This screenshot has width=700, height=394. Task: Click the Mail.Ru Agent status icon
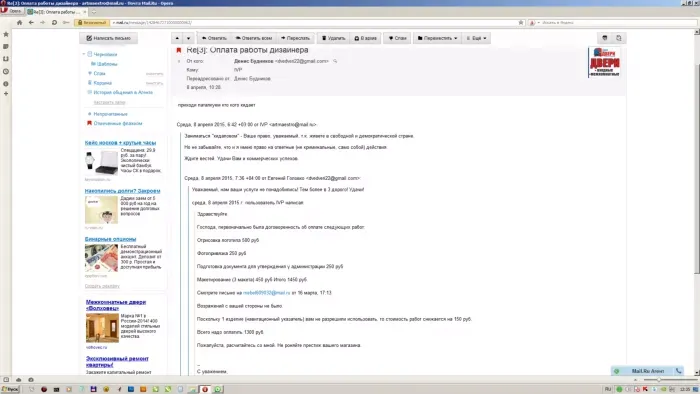tap(617, 371)
